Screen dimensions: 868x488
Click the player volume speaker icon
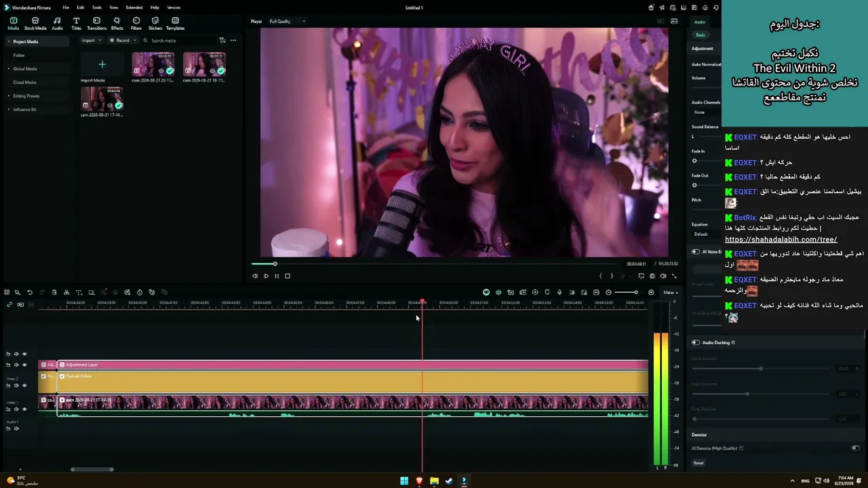pyautogui.click(x=663, y=276)
